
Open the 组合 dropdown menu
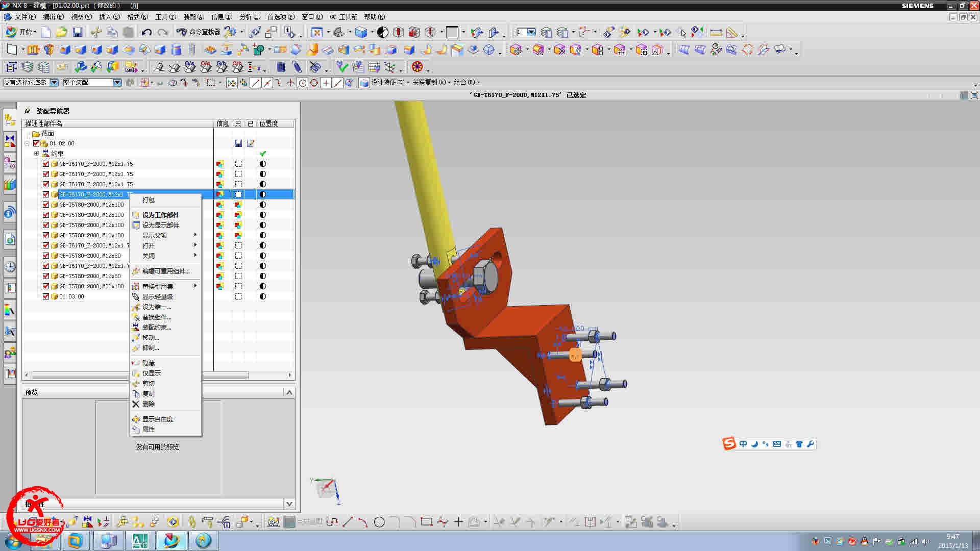[x=467, y=82]
